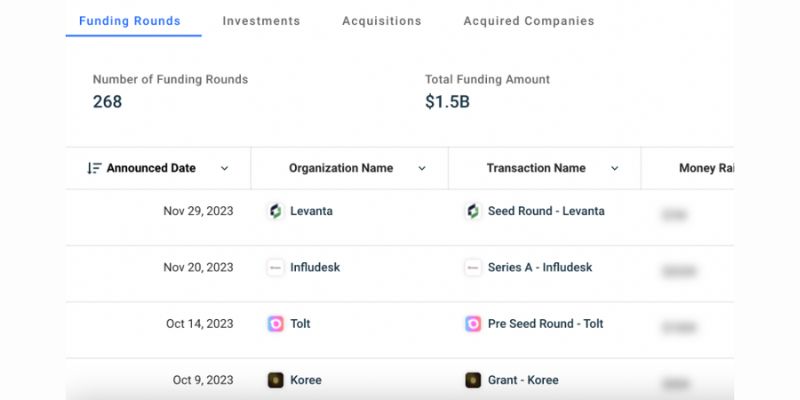Switch to the Investments tab
This screenshot has height=400, width=800.
(261, 21)
